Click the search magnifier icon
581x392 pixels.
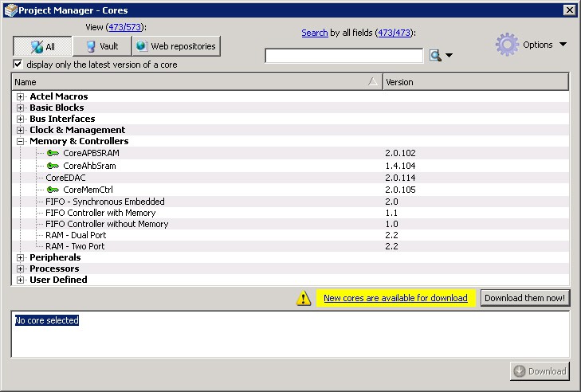(435, 55)
